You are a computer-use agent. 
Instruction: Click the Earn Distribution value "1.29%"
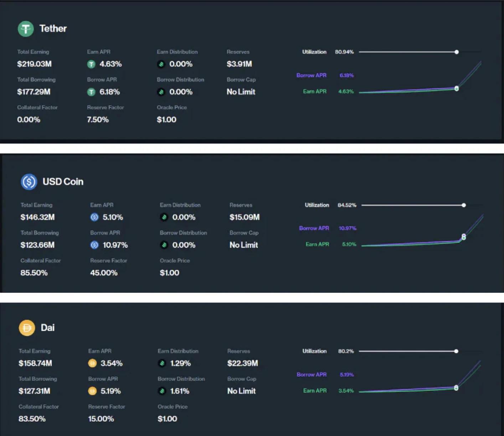[181, 363]
